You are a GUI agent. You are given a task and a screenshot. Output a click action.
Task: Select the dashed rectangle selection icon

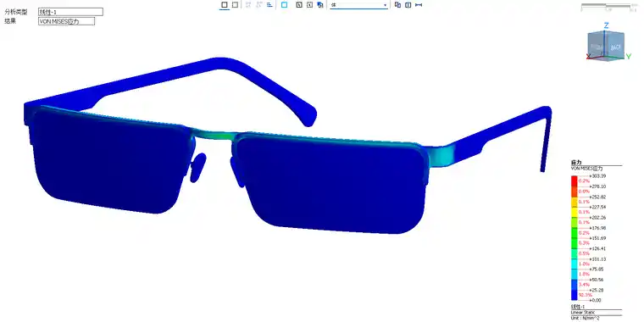point(235,5)
